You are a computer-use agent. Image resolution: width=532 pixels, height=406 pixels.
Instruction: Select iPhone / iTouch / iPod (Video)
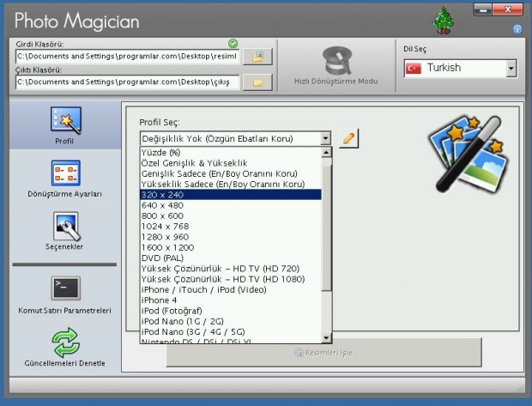tap(230, 289)
